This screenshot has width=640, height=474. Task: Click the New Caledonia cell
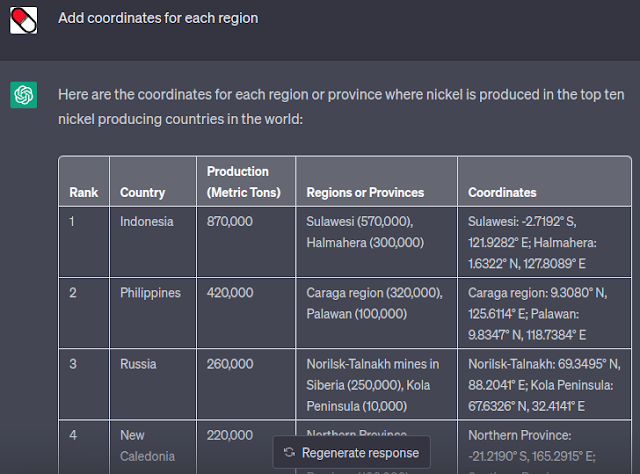tap(146, 444)
